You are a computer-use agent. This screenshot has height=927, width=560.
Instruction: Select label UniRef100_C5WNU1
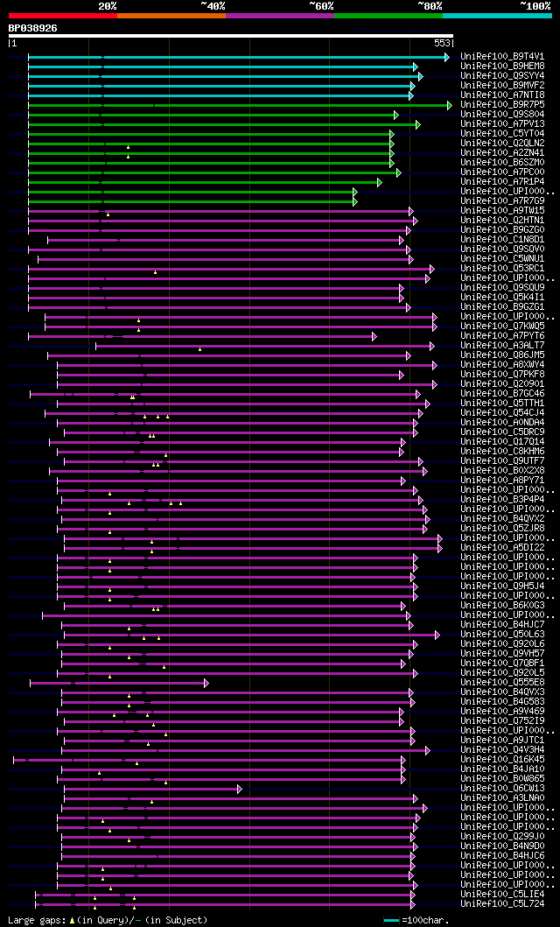503,259
